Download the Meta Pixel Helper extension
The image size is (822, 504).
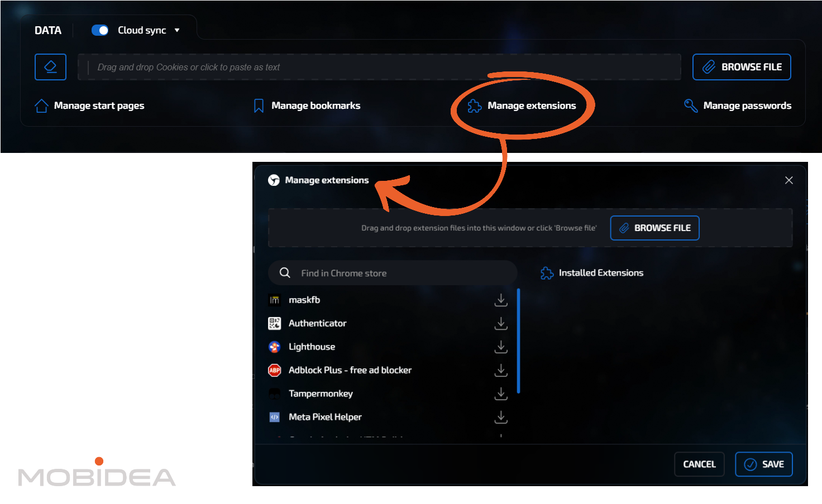(501, 417)
